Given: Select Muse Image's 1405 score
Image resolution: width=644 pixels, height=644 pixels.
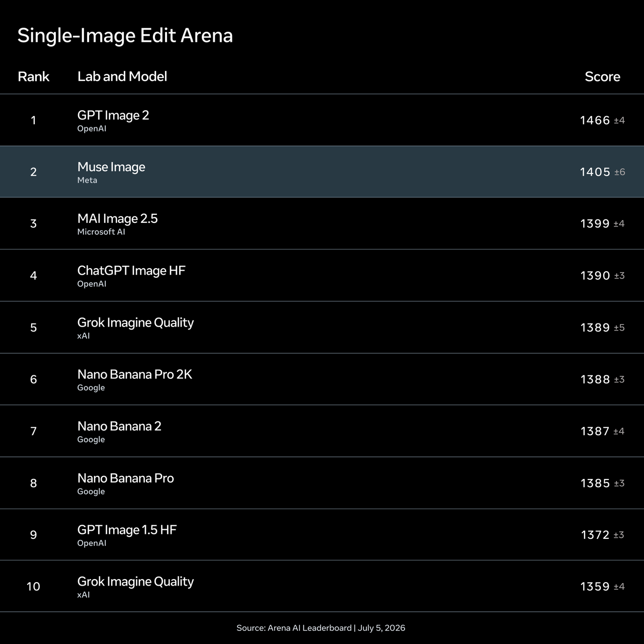Looking at the screenshot, I should tap(595, 172).
